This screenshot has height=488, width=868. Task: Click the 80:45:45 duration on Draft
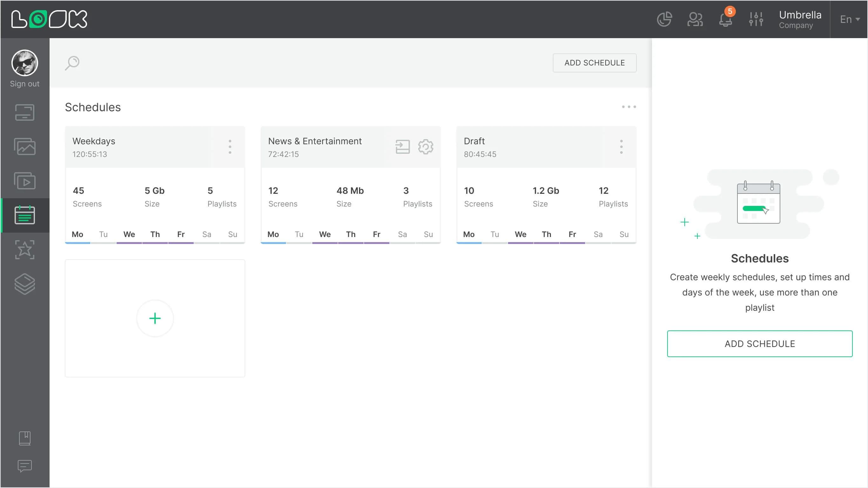pos(480,154)
